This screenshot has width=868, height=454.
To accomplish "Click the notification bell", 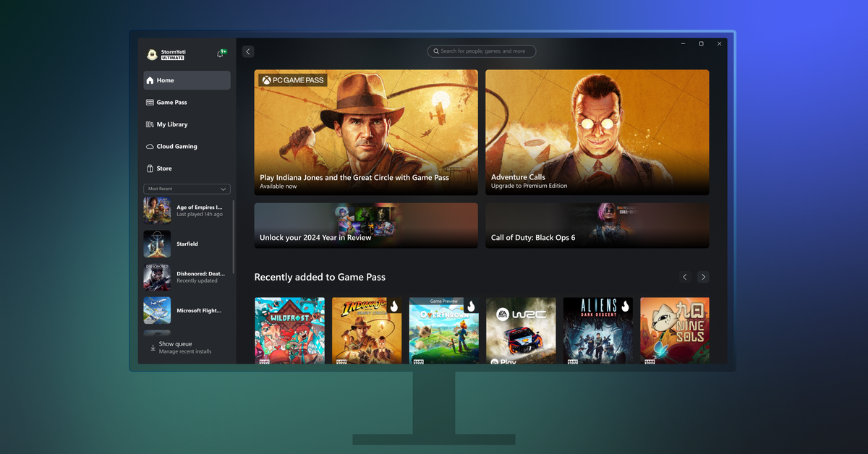I will click(220, 53).
